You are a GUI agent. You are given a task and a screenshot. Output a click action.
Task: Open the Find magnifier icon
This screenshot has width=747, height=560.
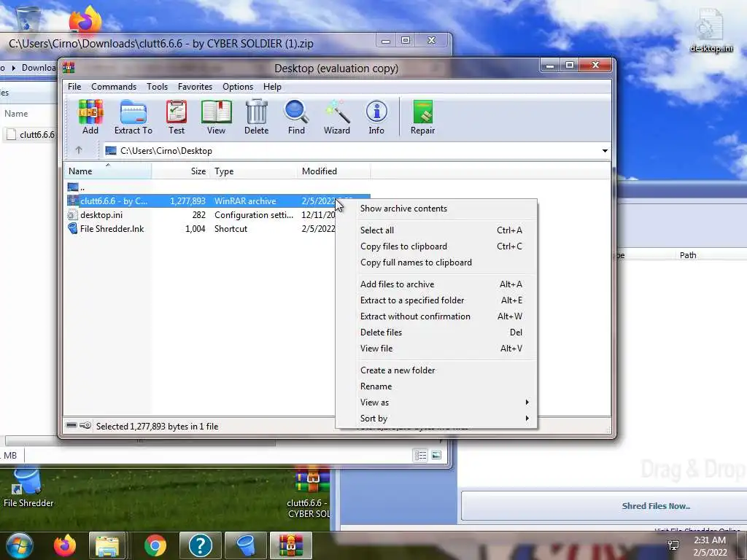296,117
